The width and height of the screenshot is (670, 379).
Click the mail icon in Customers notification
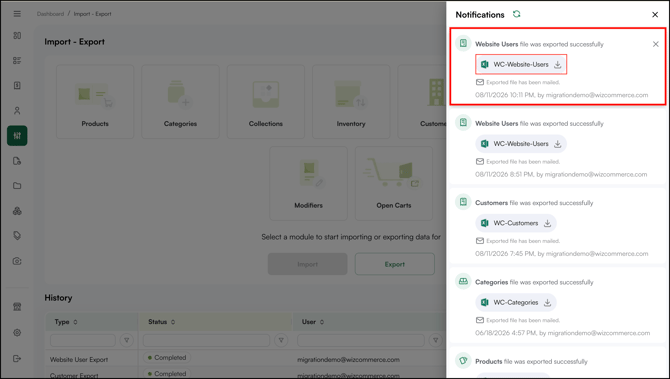(x=480, y=241)
